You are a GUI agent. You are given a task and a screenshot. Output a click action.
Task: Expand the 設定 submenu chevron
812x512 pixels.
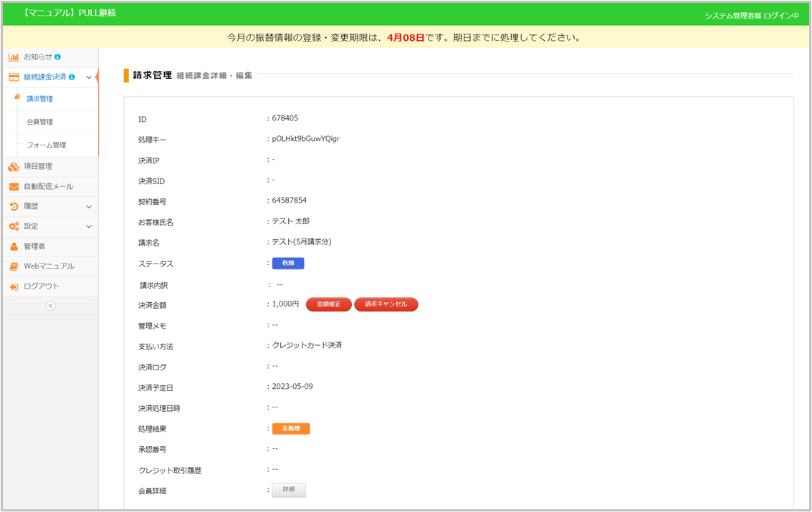tap(89, 226)
